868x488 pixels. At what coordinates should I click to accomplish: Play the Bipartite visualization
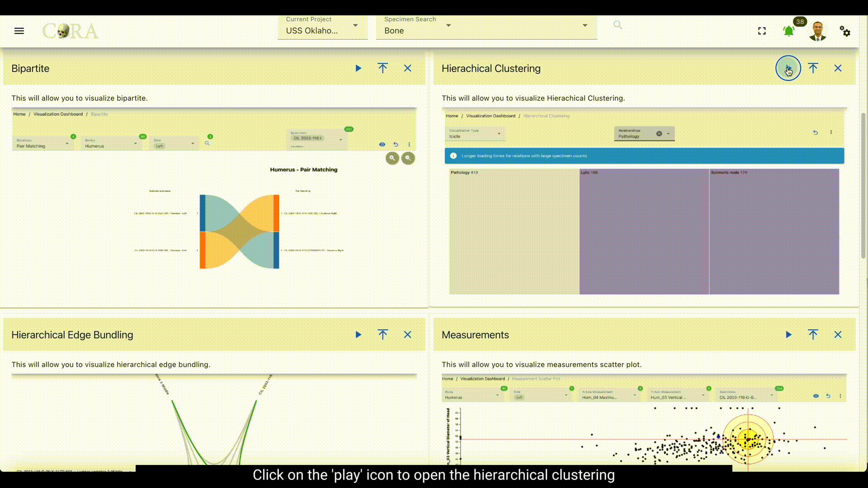[x=358, y=68]
